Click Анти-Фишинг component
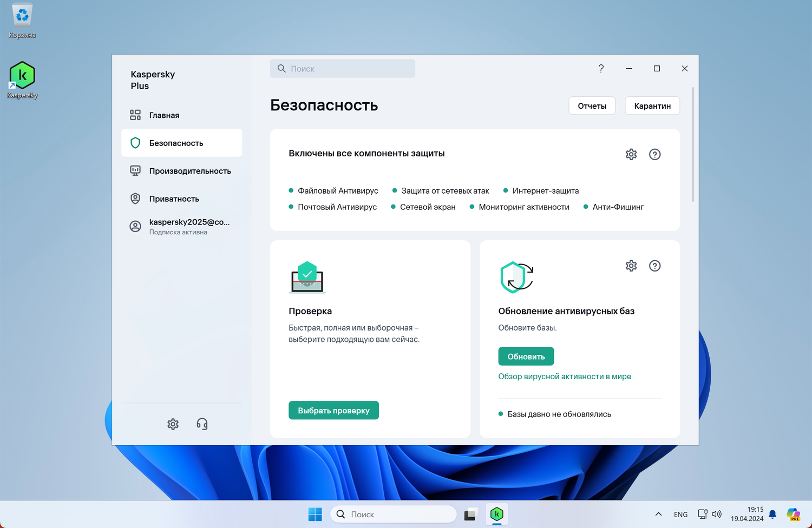Screen dimensions: 812x528 (614, 207)
